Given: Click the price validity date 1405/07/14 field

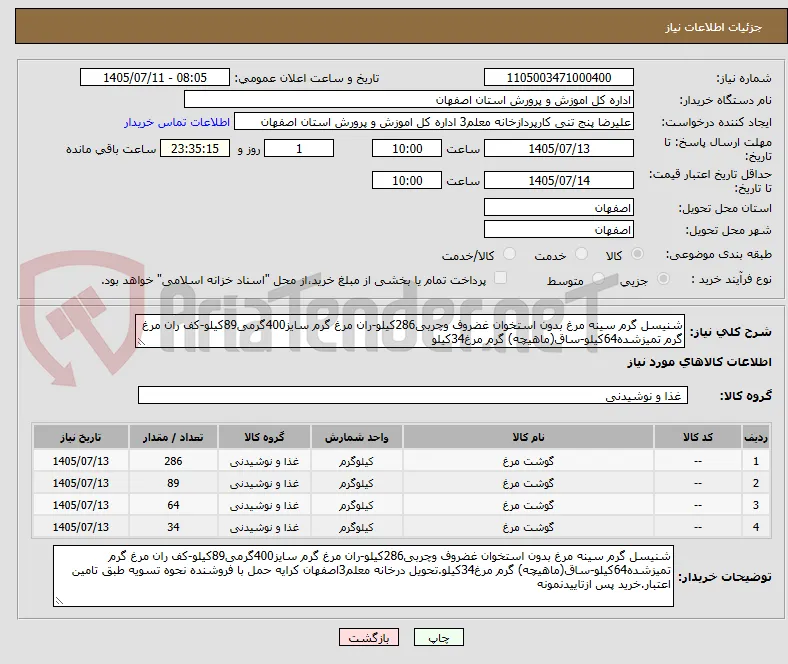Looking at the screenshot, I should (x=558, y=180).
